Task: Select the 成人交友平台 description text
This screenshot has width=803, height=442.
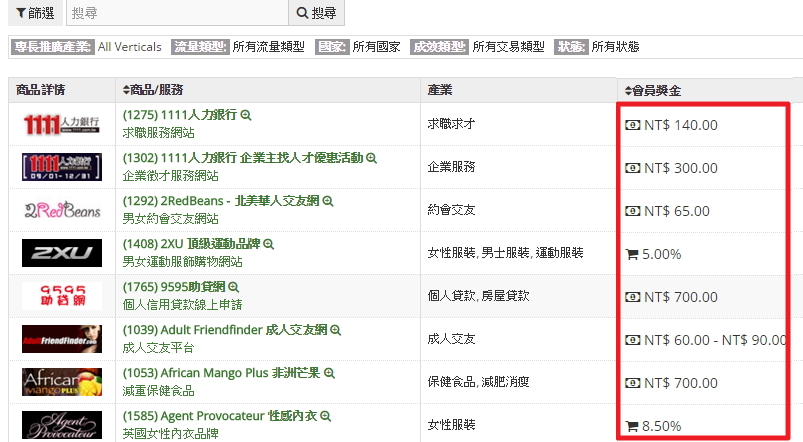Action: 158,348
